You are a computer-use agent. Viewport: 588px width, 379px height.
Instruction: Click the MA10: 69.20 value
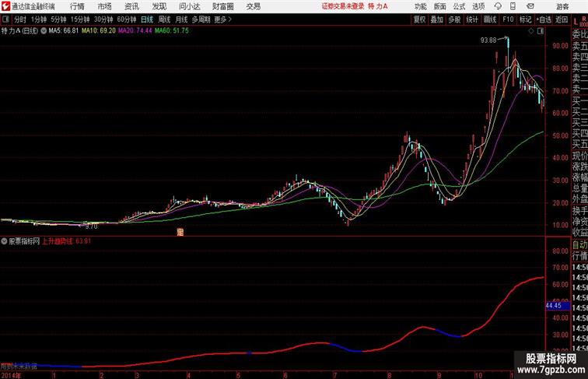(99, 31)
